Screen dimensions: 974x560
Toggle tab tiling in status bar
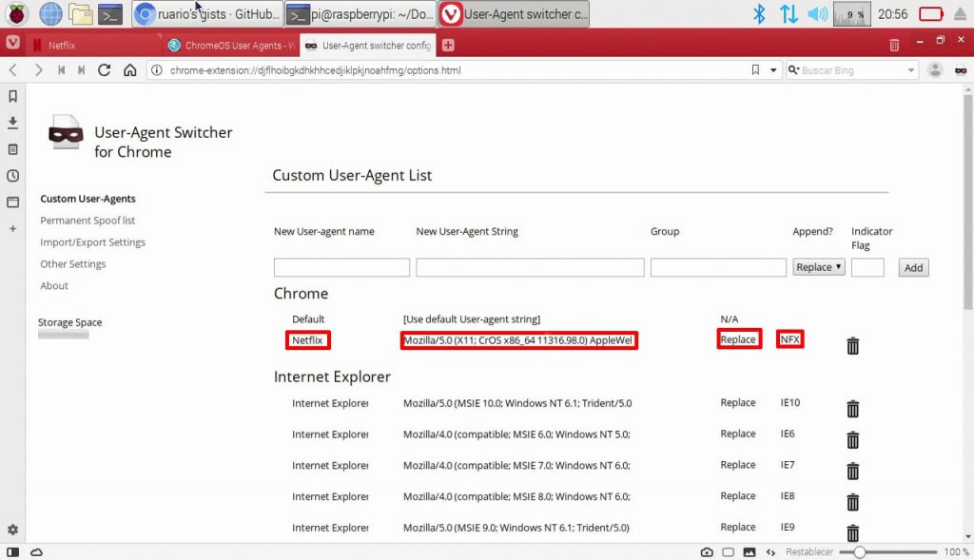pyautogui.click(x=728, y=552)
